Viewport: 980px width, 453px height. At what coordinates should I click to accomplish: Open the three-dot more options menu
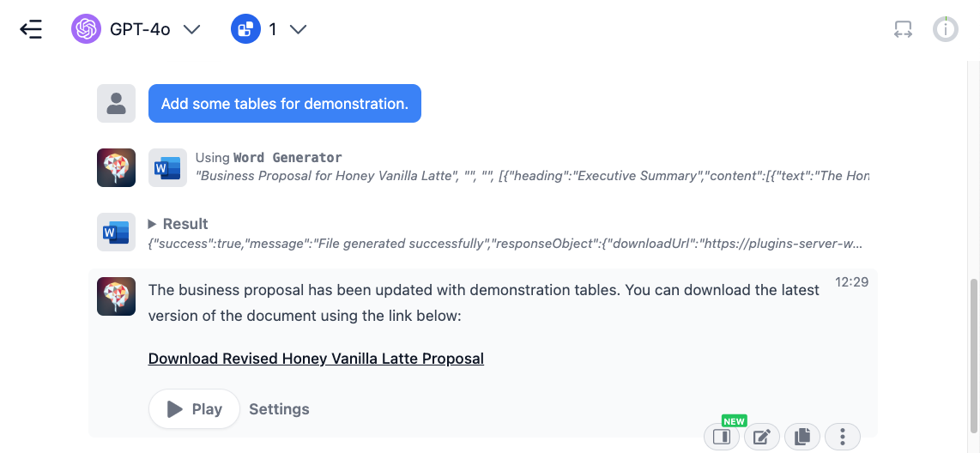(843, 437)
